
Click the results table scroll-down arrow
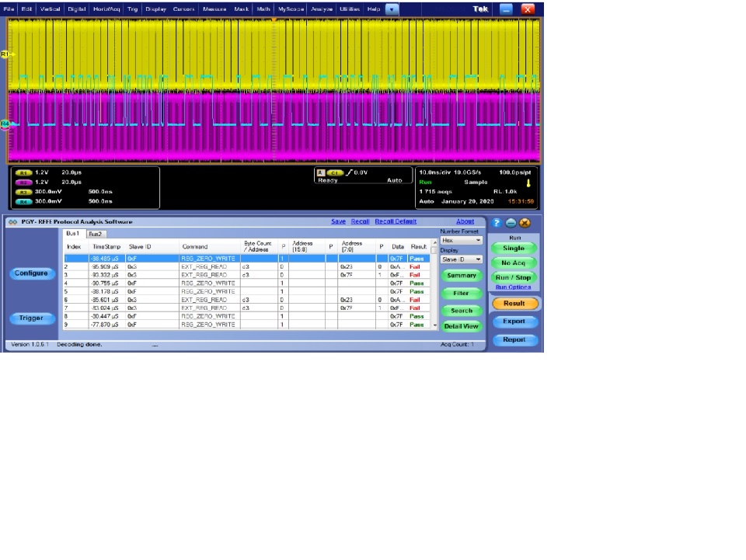[x=434, y=325]
